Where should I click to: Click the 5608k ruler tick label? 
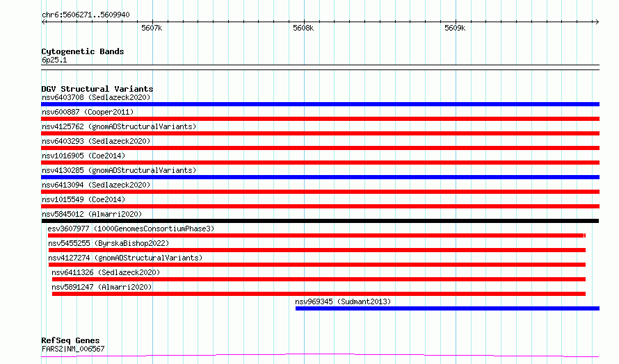coord(303,28)
